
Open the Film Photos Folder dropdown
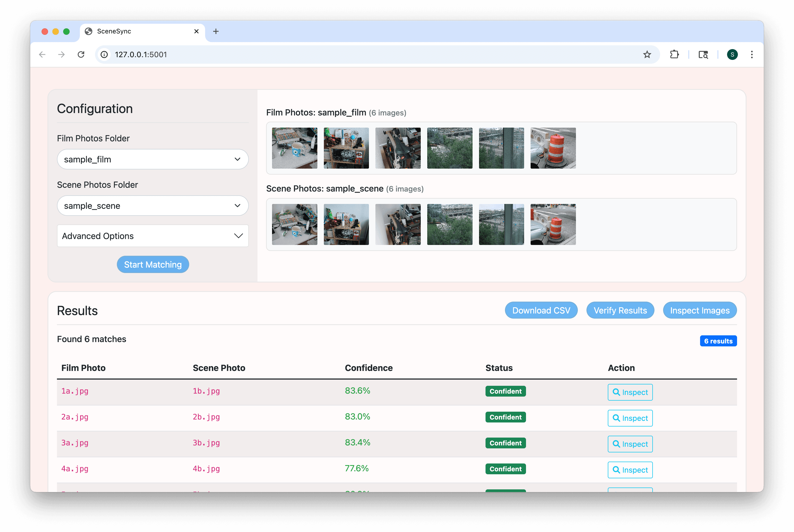tap(153, 159)
